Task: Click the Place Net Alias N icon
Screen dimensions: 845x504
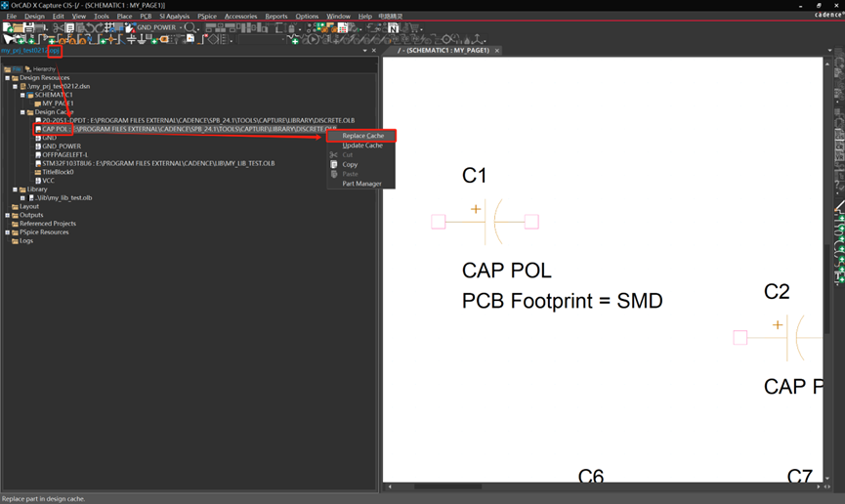Action: pyautogui.click(x=90, y=39)
